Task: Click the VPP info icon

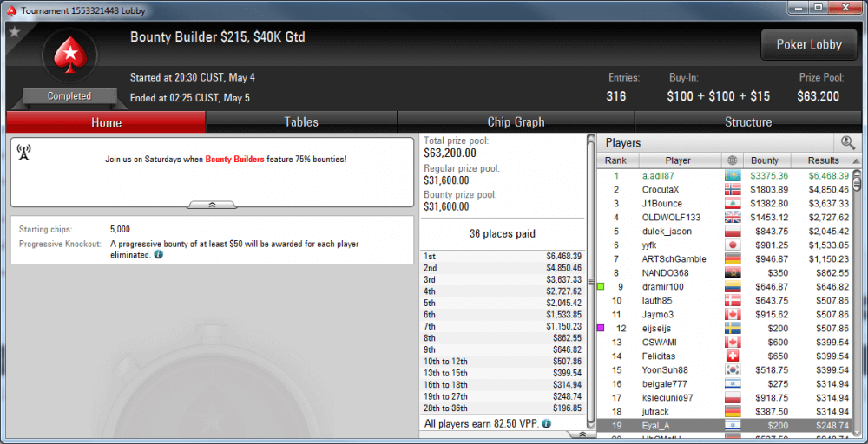Action: pyautogui.click(x=546, y=423)
